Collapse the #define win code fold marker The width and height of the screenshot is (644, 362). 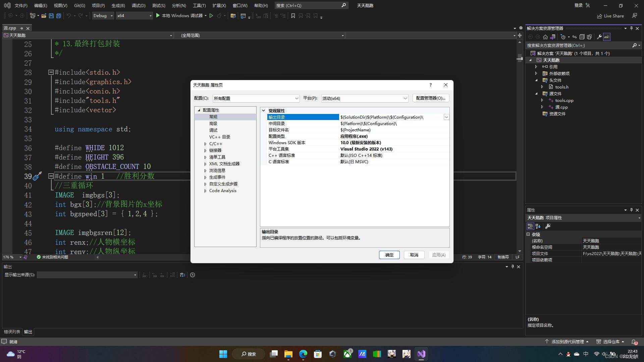click(x=51, y=176)
